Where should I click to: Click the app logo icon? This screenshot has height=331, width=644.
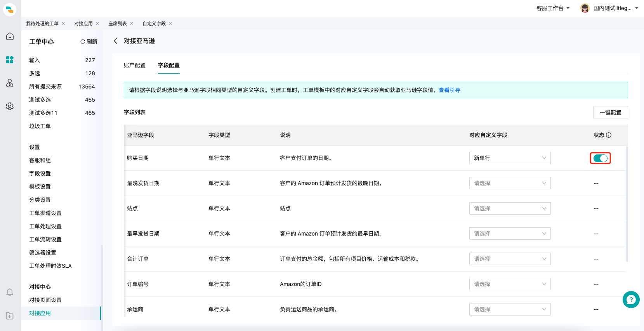(x=10, y=9)
